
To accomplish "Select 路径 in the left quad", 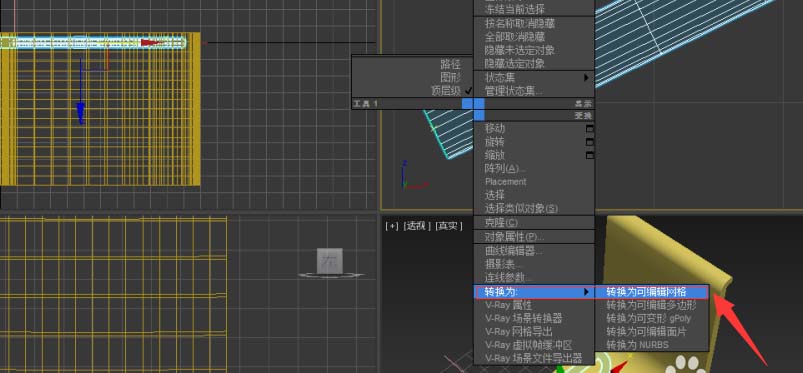I will 451,64.
